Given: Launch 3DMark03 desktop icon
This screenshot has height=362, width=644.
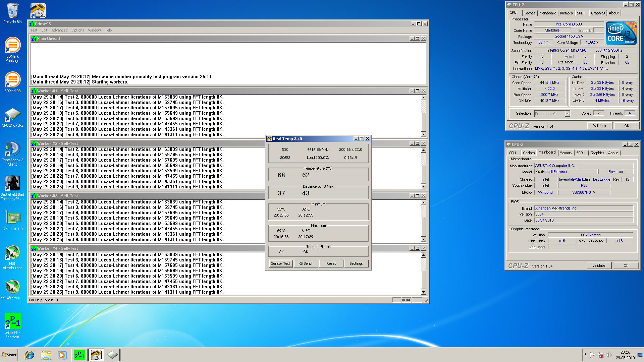Looking at the screenshot, I should pos(12,82).
